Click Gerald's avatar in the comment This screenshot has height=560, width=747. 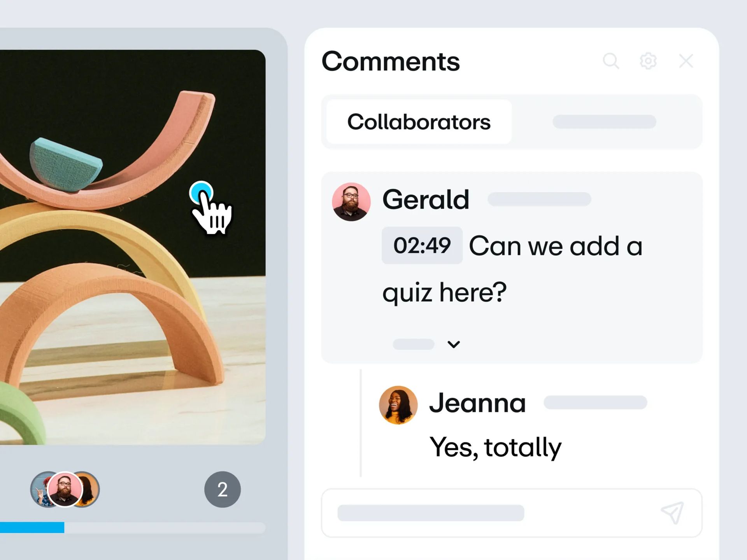click(351, 202)
